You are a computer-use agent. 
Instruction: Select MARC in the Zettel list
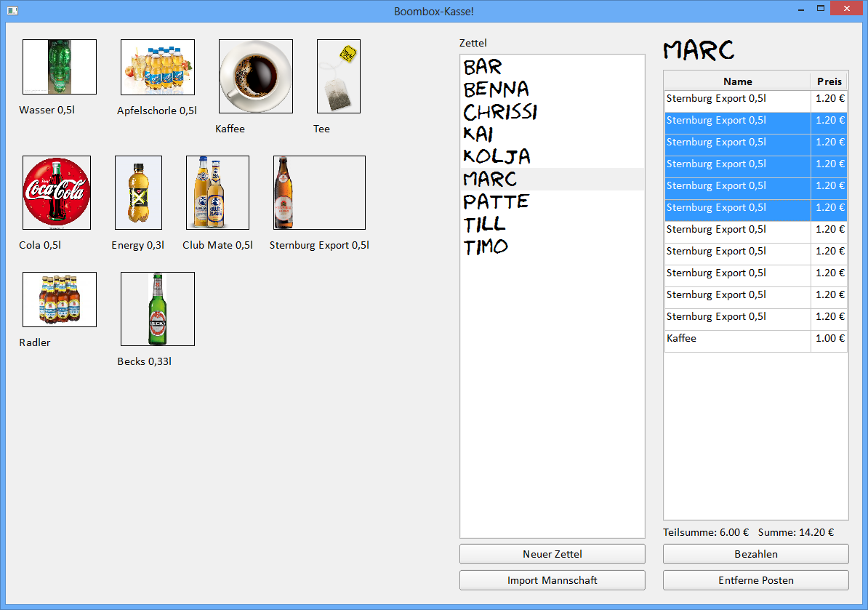(552, 180)
